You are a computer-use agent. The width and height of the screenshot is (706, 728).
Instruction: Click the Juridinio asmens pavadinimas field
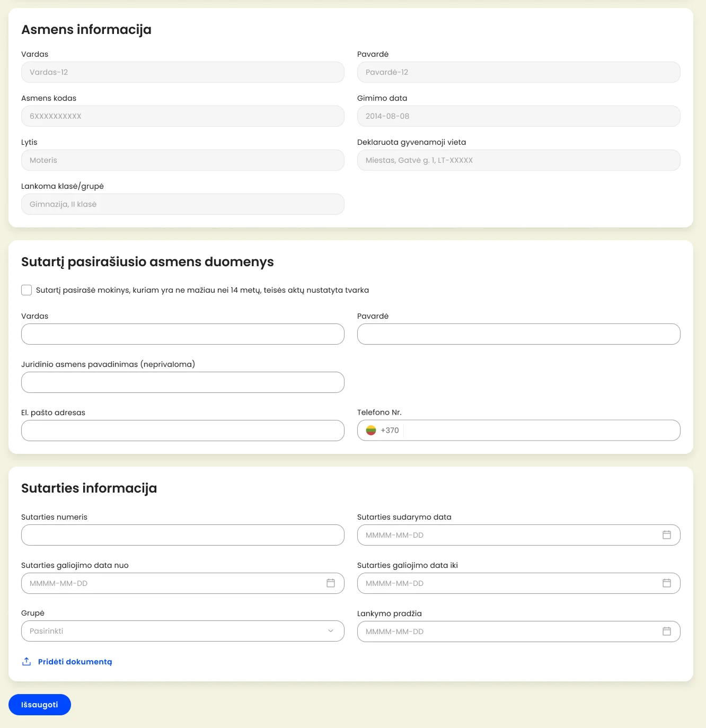click(x=183, y=382)
